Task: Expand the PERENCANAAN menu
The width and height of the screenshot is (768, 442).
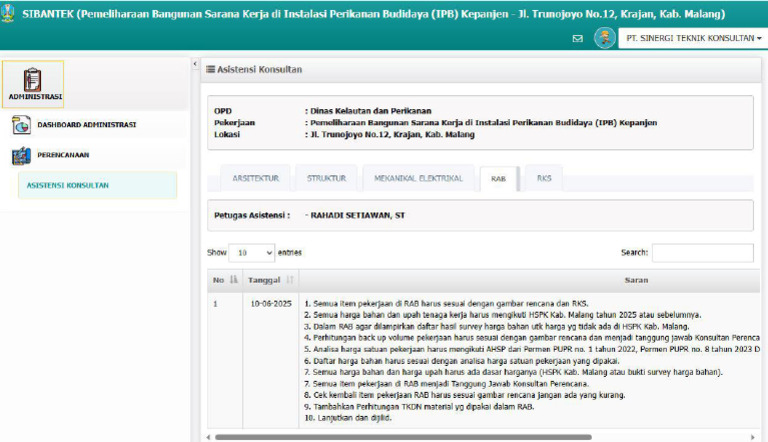Action: point(63,155)
